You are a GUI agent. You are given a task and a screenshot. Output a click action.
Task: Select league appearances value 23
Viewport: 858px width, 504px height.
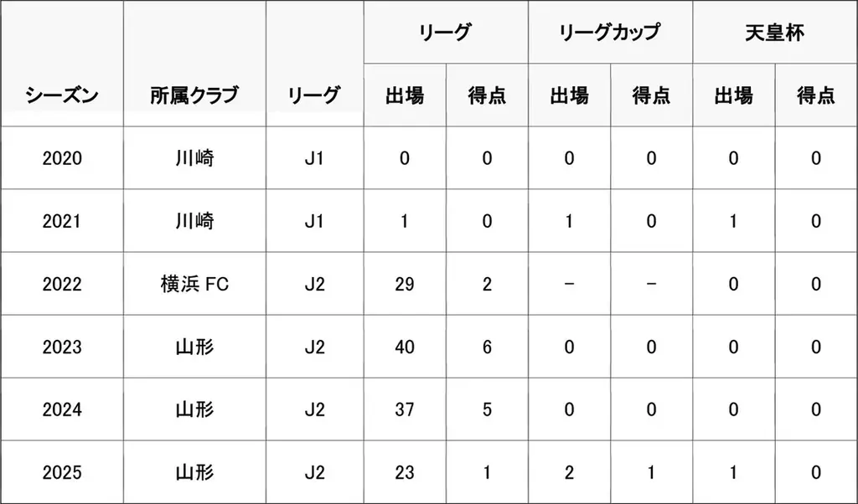click(405, 472)
